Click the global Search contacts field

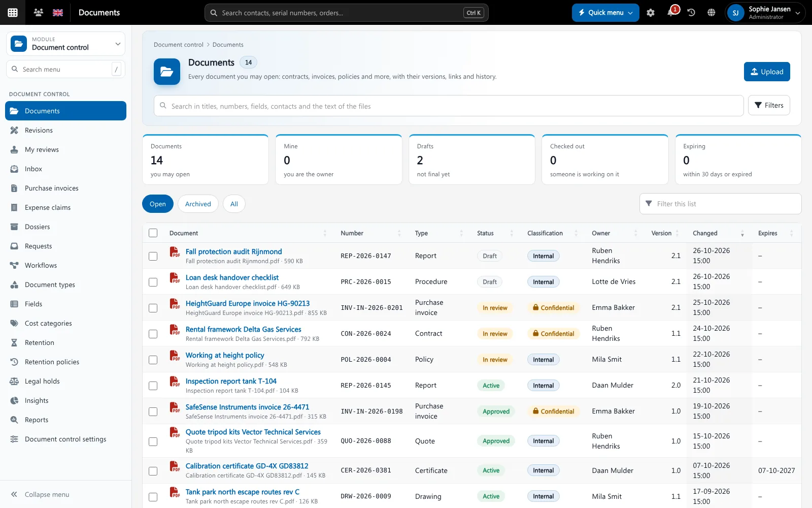pos(346,13)
